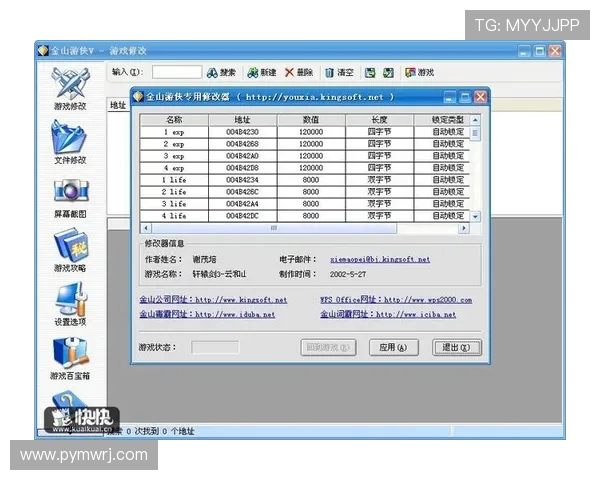Click the 应用(A) button
The image size is (600, 480).
(x=393, y=348)
